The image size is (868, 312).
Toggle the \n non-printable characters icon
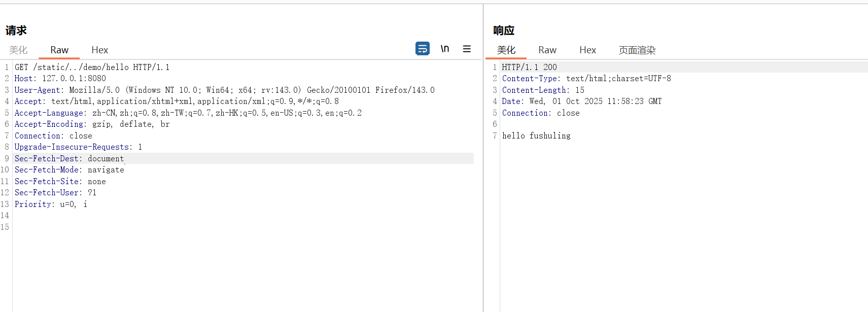click(445, 49)
